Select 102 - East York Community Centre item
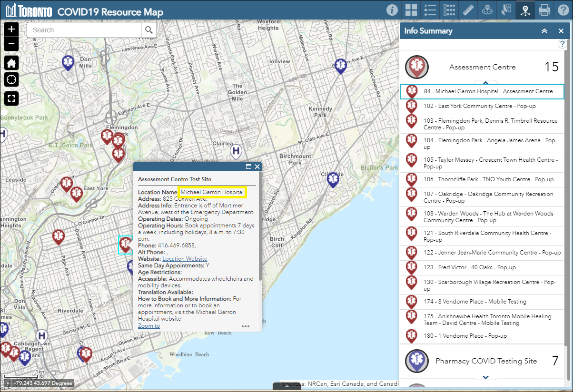The width and height of the screenshot is (573, 392). click(482, 106)
